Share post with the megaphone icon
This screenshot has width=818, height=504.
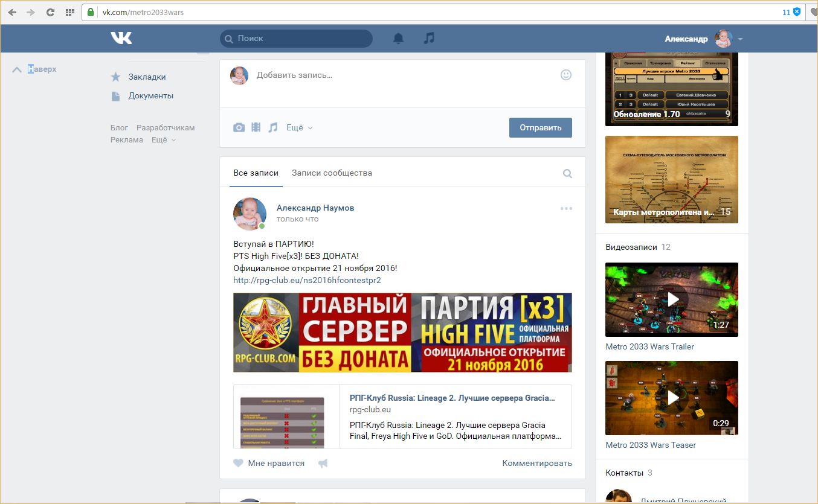[x=323, y=463]
